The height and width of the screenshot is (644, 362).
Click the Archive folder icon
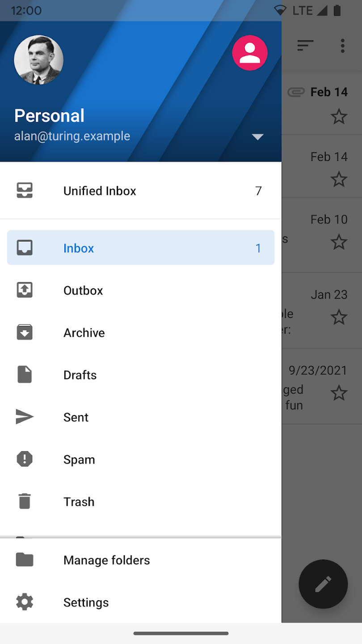coord(25,332)
